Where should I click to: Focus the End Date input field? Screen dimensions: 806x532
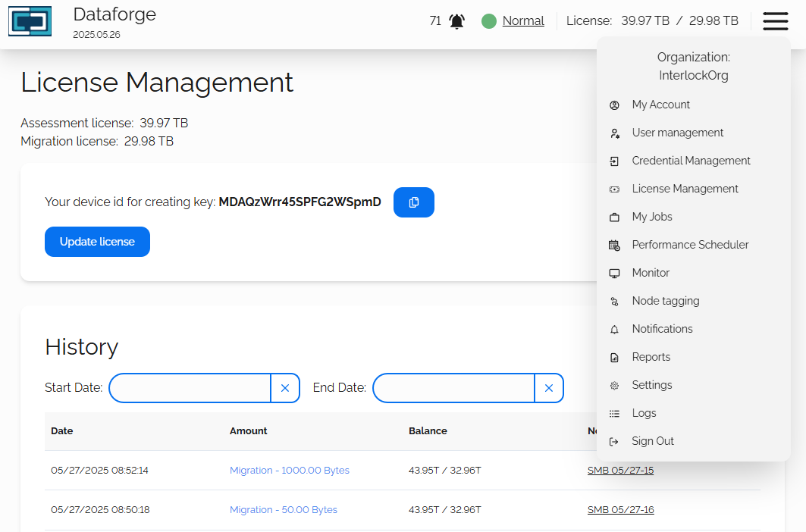(x=453, y=388)
